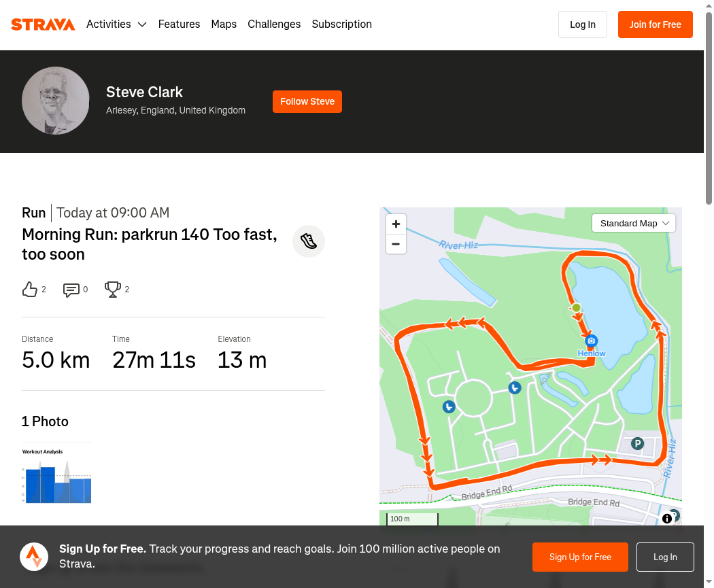Viewport: 714px width, 588px height.
Task: Click the Strava logo
Action: [43, 24]
